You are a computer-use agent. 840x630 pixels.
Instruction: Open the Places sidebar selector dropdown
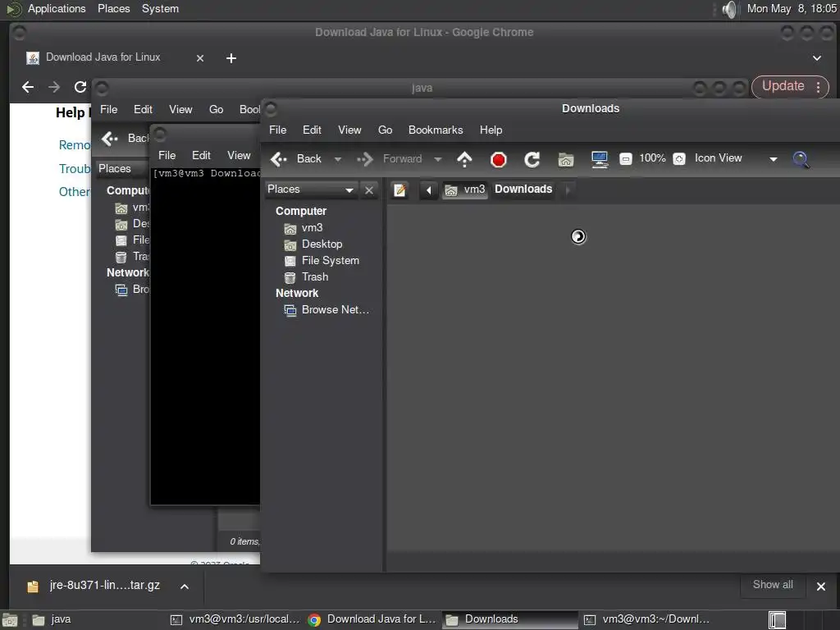[x=311, y=189]
